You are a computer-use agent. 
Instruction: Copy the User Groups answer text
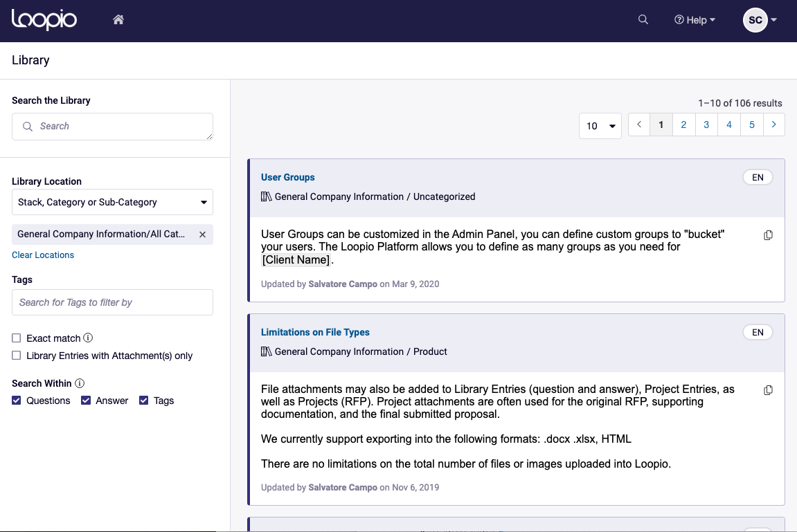[x=768, y=235]
